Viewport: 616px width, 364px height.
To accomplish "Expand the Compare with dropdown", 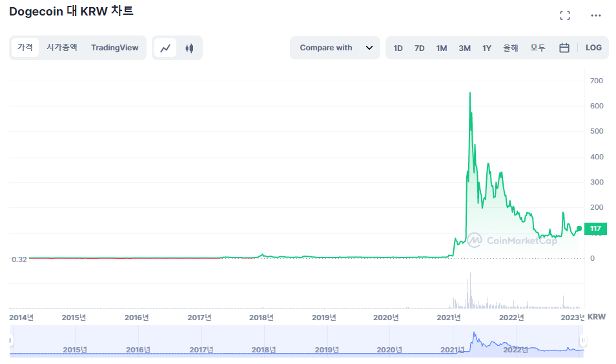I will click(335, 48).
